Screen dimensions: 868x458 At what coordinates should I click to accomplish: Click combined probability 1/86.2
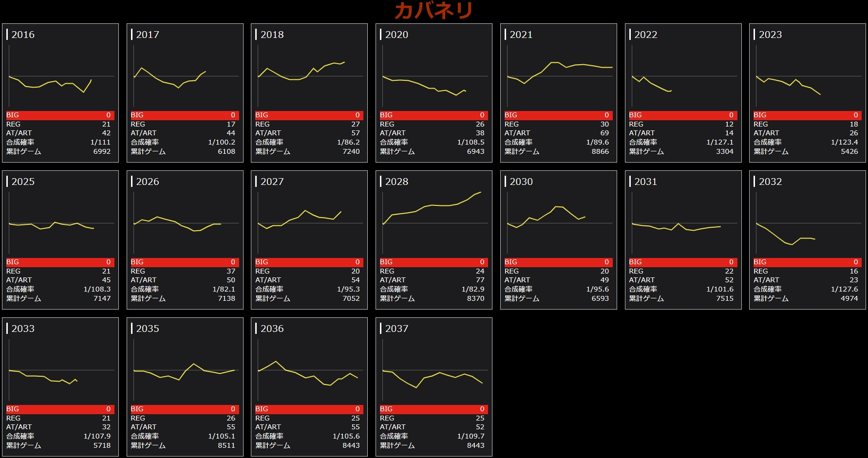(348, 142)
